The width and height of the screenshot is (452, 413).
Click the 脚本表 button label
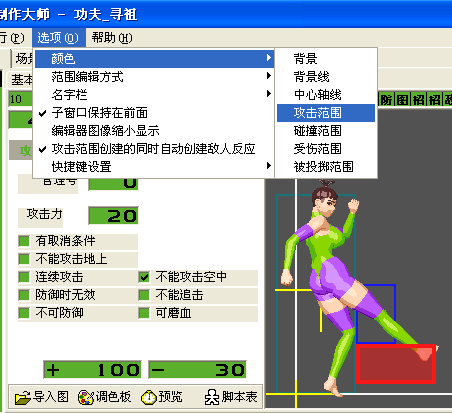point(239,397)
